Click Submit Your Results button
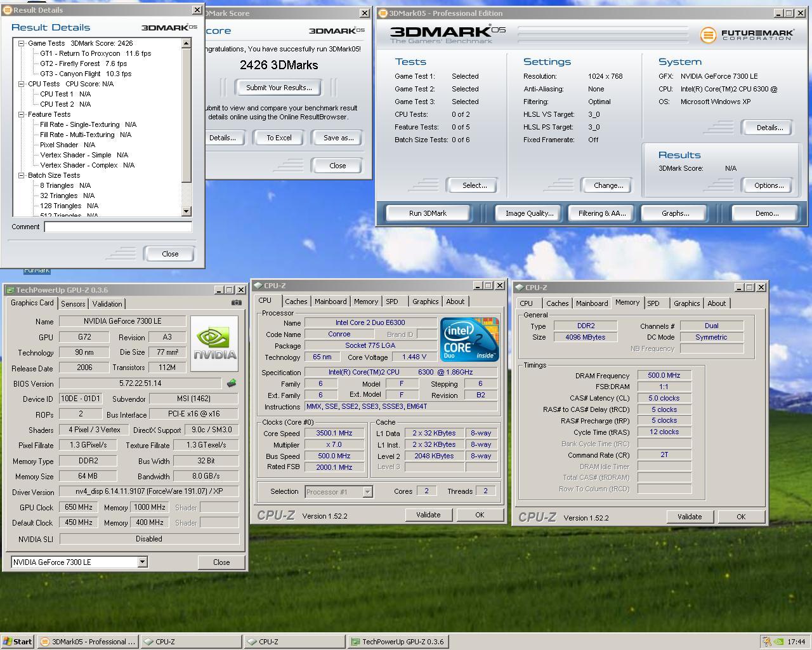Viewport: 812px width, 650px height. pos(279,88)
